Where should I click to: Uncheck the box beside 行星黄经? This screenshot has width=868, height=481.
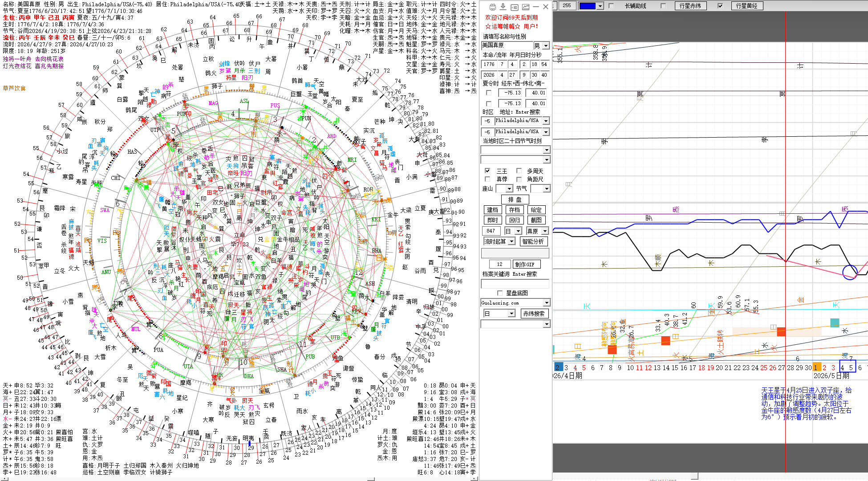pyautogui.click(x=720, y=6)
